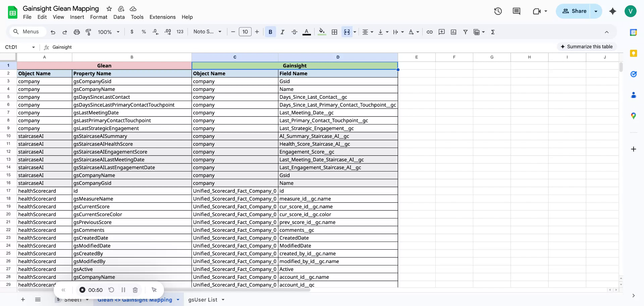644x306 pixels.
Task: Toggle bold formatting on the selection
Action: (x=270, y=32)
